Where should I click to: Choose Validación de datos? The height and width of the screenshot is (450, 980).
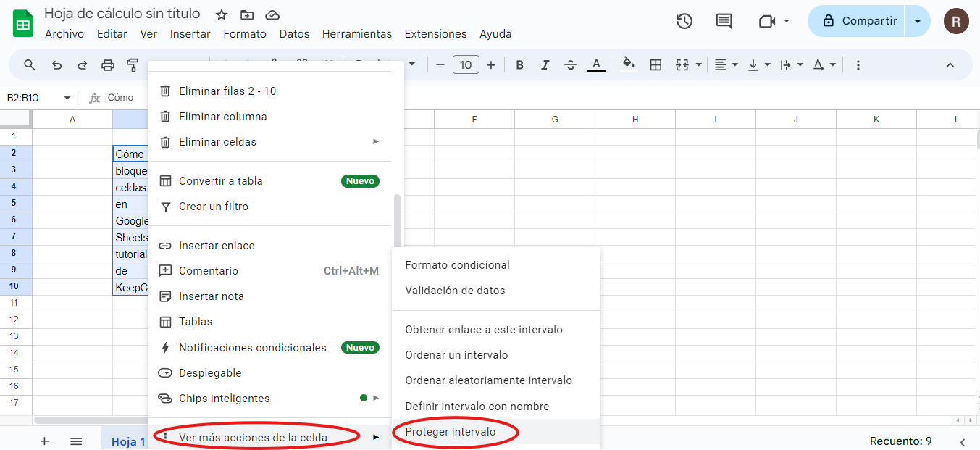point(496,291)
